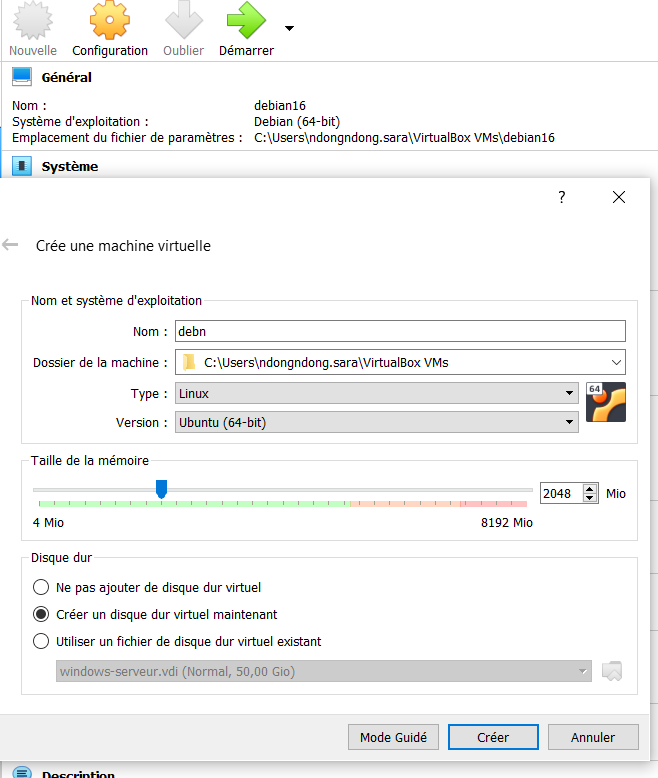Viewport: 658px width, 778px height.
Task: Select Ne pas ajouter de disque dur virtuel
Action: click(x=146, y=587)
